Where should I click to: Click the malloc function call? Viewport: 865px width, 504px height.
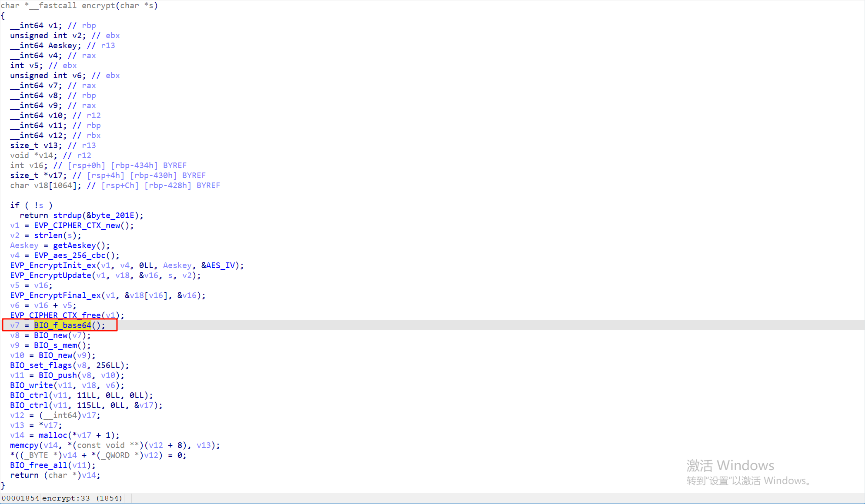click(x=53, y=435)
